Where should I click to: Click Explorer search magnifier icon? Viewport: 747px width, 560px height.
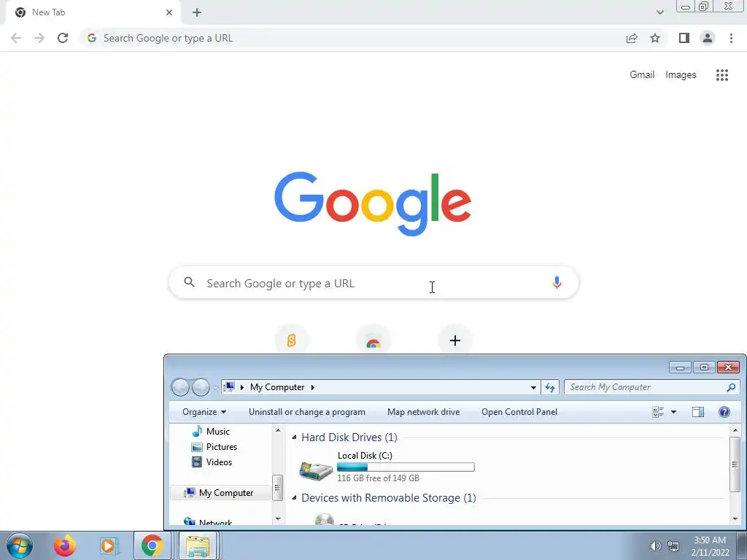click(x=731, y=388)
